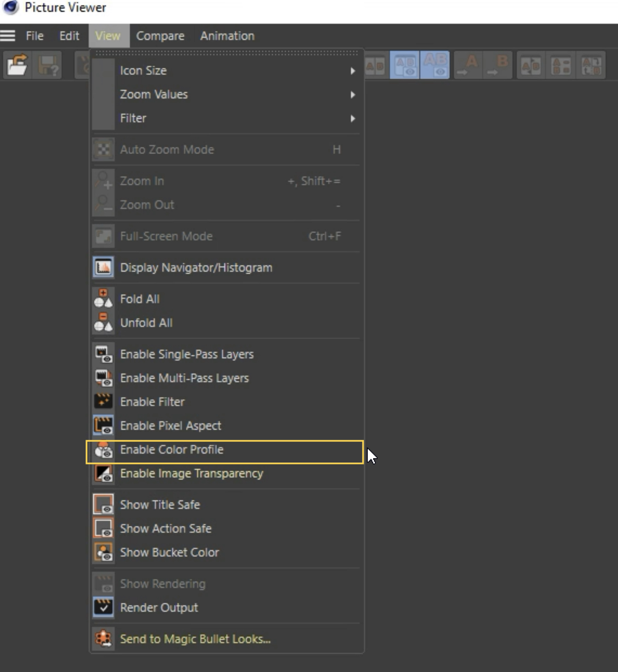Click the Send to Magic Bullet Looks icon
The width and height of the screenshot is (618, 672).
coord(103,639)
